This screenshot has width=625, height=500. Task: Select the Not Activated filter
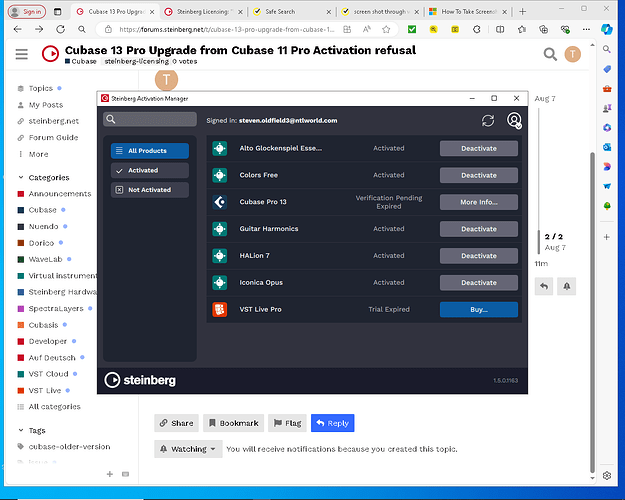pyautogui.click(x=150, y=190)
